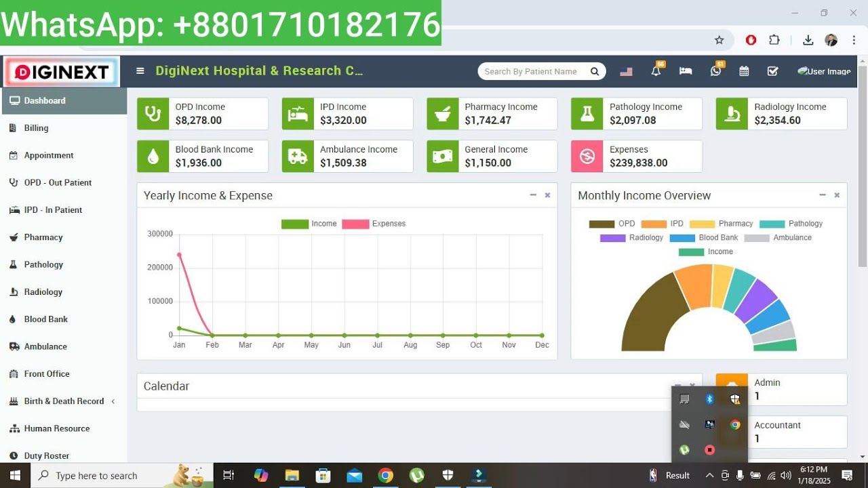Open the calendar icon in header

[x=744, y=71]
